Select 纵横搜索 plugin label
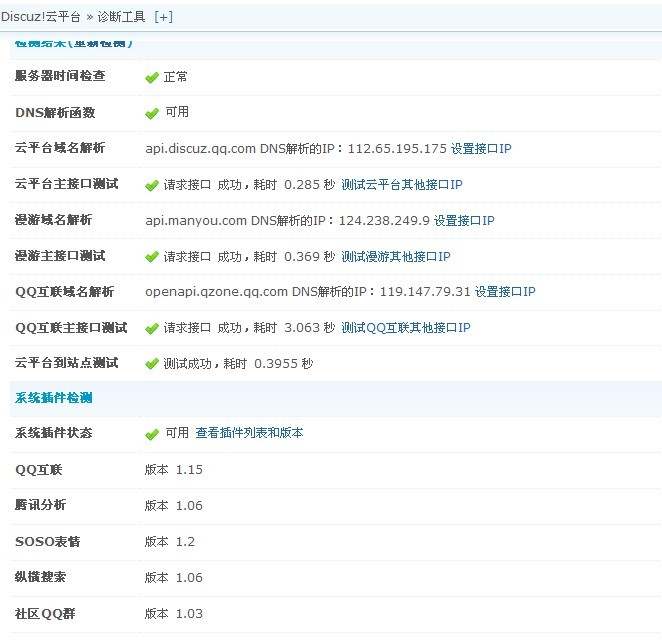The image size is (662, 640). pos(40,577)
